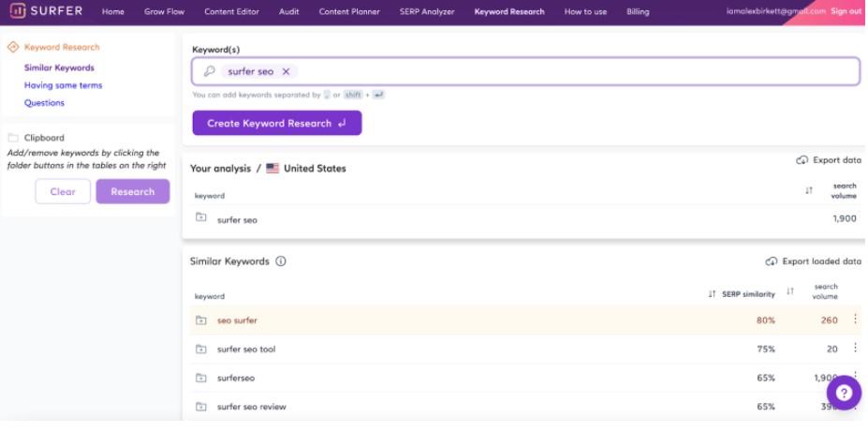Click the 80% SERP similarity value
Viewport: 868px width, 432px height.
pyautogui.click(x=766, y=320)
